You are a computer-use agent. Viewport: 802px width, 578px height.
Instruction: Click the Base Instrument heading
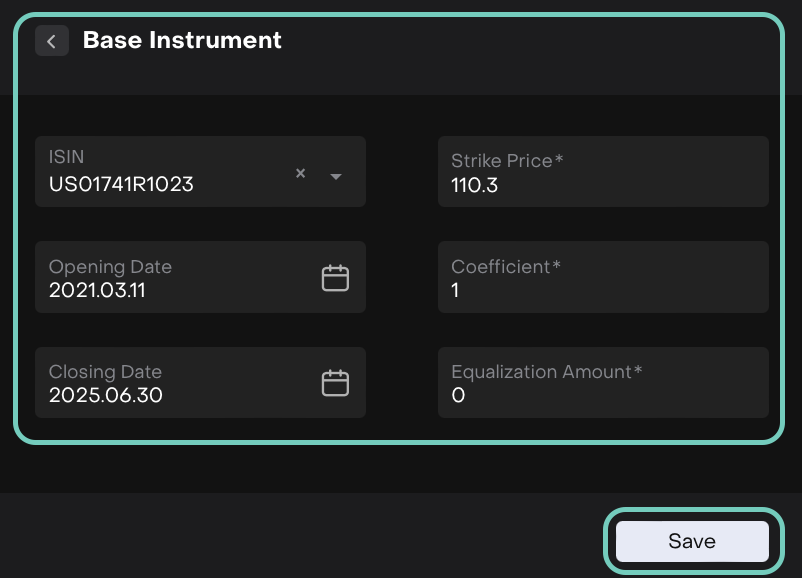182,40
